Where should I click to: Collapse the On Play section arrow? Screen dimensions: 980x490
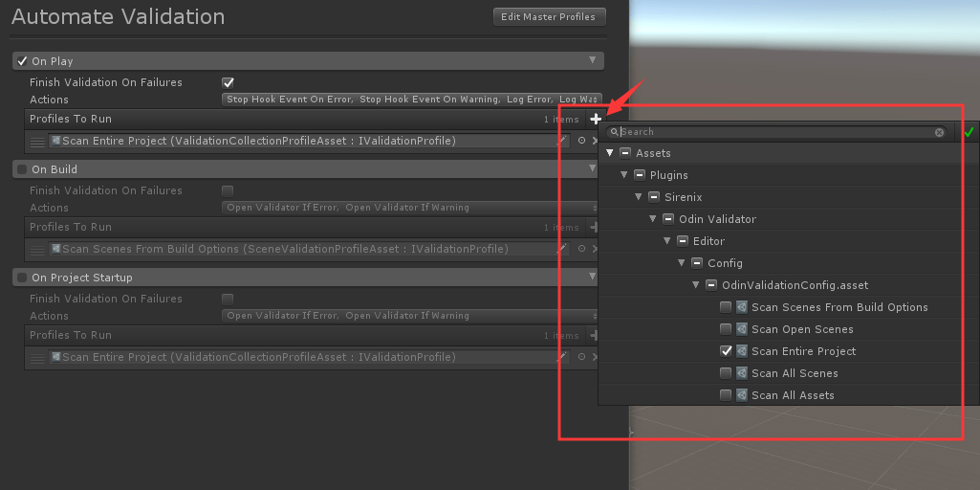pyautogui.click(x=593, y=61)
